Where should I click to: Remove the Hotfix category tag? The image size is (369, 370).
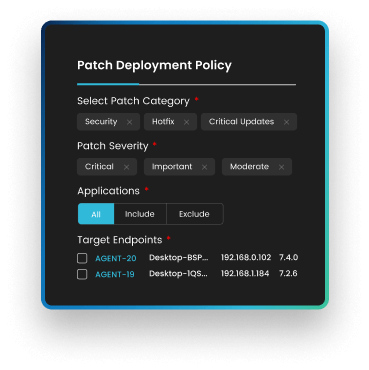pyautogui.click(x=186, y=122)
